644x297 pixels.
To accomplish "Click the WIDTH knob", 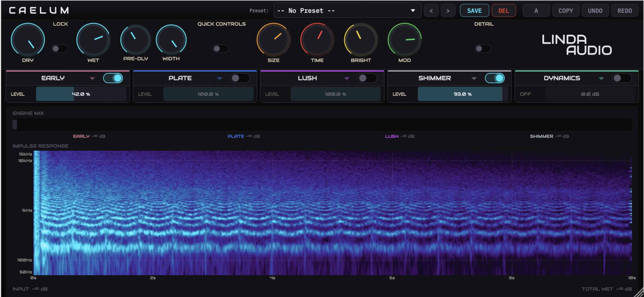I will coord(171,40).
